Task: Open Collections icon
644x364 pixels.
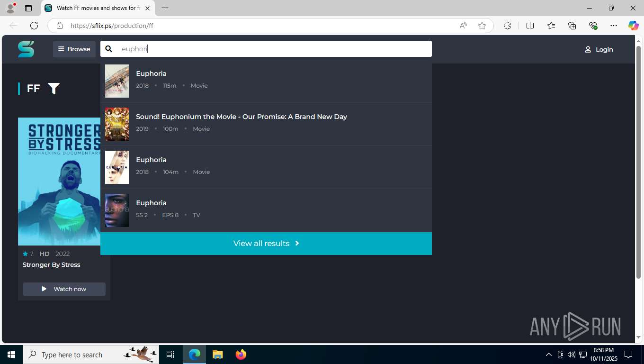Action: tap(572, 26)
